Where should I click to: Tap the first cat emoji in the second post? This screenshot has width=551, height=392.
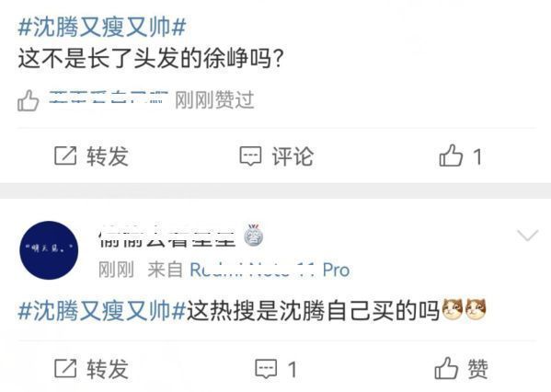tap(452, 309)
